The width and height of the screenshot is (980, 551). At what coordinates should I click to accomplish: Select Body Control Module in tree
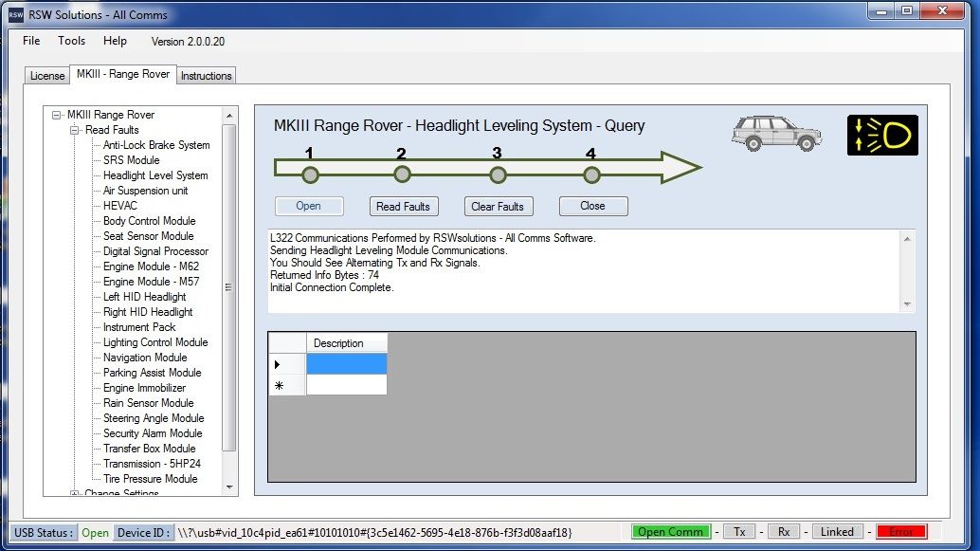[x=150, y=221]
